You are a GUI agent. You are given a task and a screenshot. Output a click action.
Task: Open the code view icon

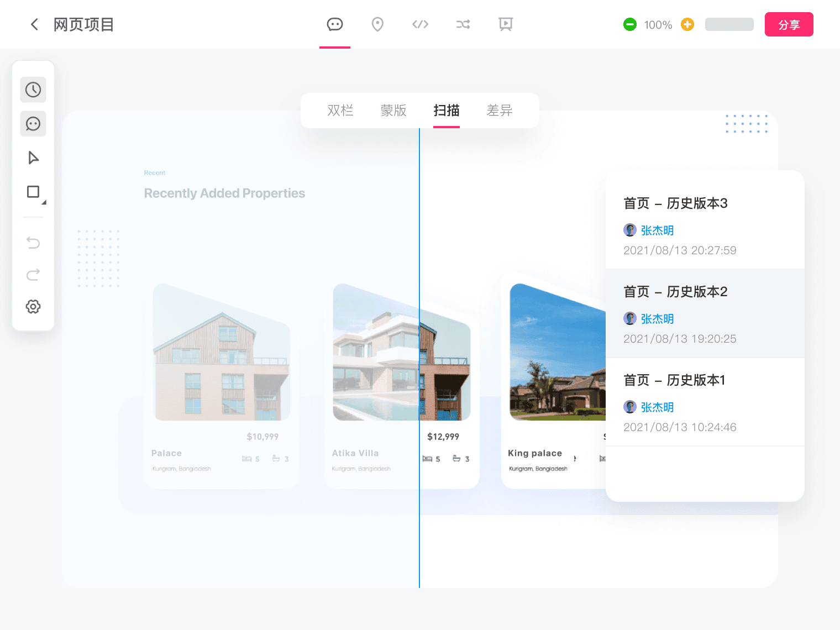(420, 24)
